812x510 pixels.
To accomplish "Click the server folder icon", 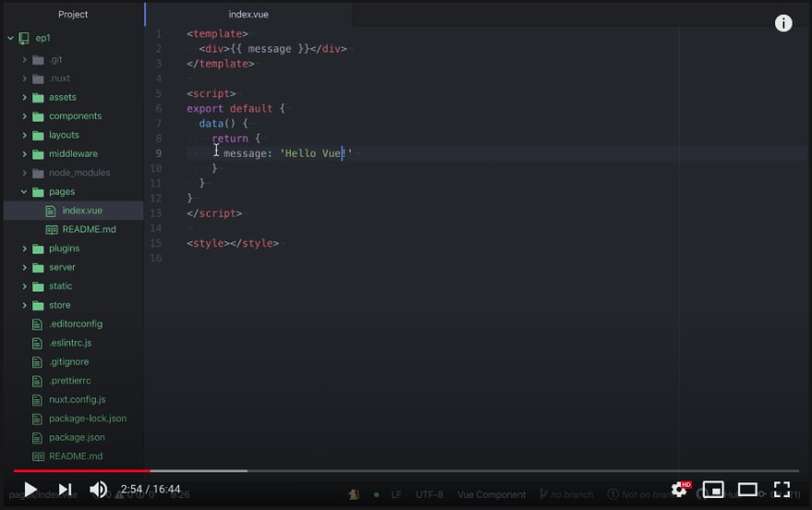I will point(39,267).
